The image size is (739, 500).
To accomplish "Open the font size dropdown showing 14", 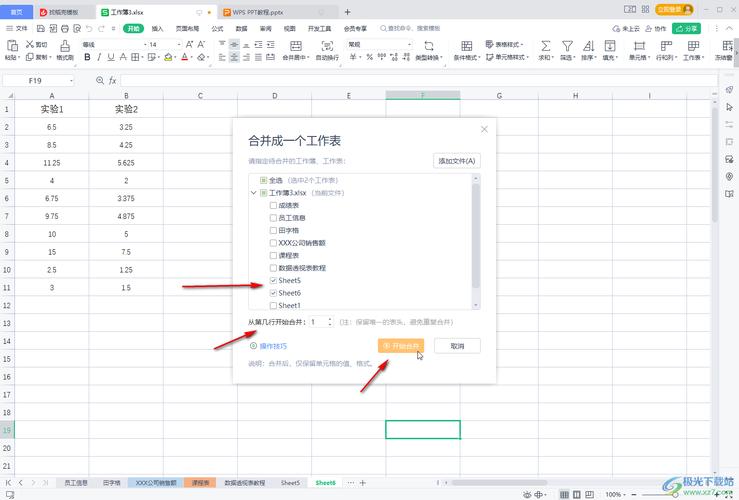I will 179,44.
